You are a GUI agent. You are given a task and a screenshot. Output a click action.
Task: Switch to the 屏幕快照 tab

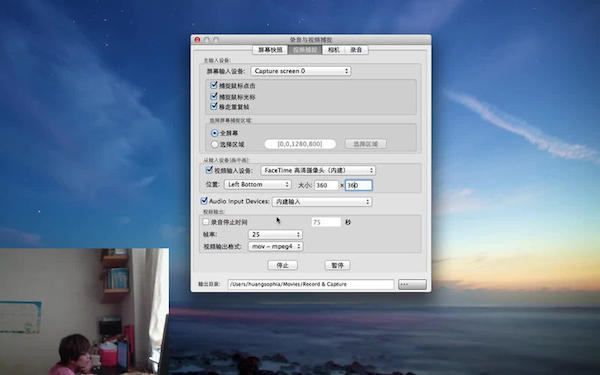(270, 50)
